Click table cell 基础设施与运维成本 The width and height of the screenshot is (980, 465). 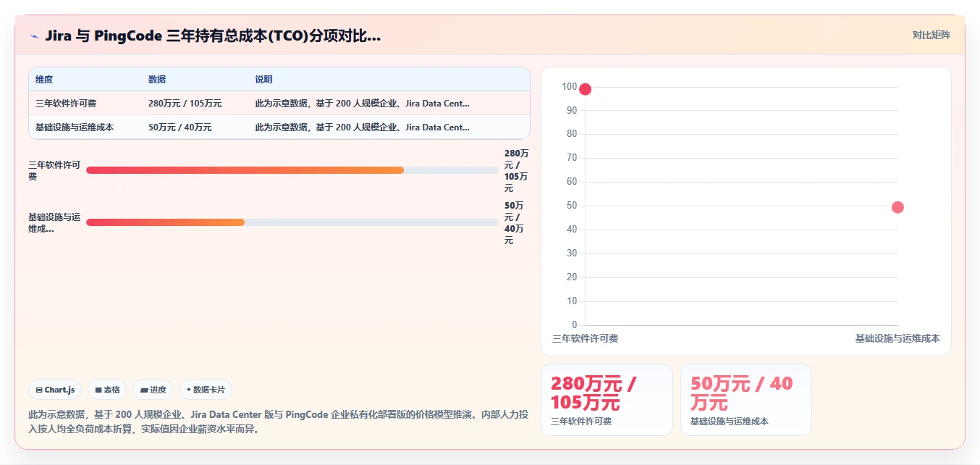coord(75,127)
